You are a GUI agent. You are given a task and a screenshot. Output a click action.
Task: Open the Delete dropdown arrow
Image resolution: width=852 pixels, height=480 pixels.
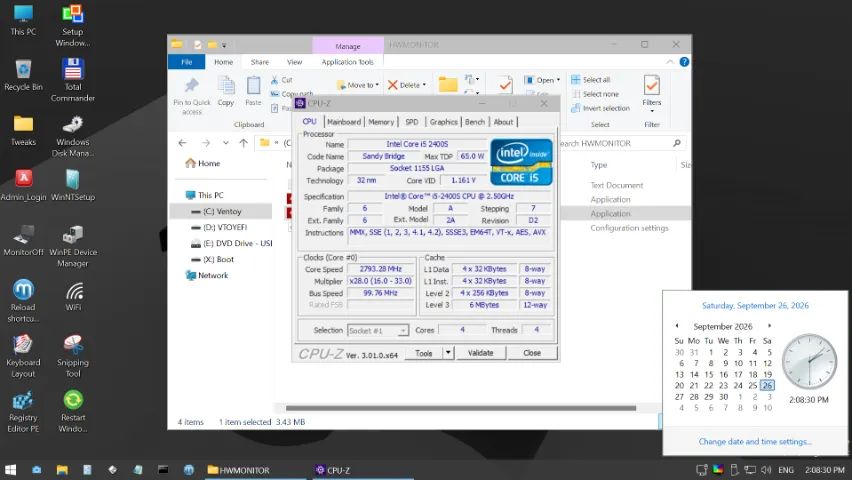coord(424,85)
